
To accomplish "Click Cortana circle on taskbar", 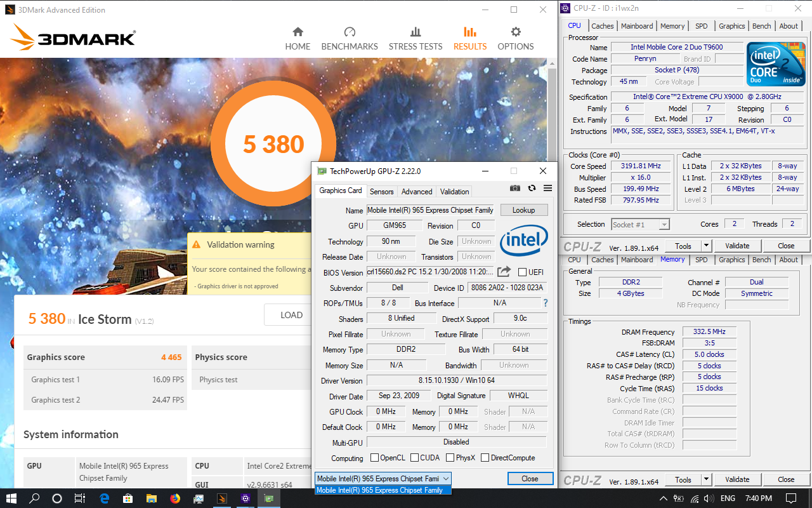I will [57, 498].
